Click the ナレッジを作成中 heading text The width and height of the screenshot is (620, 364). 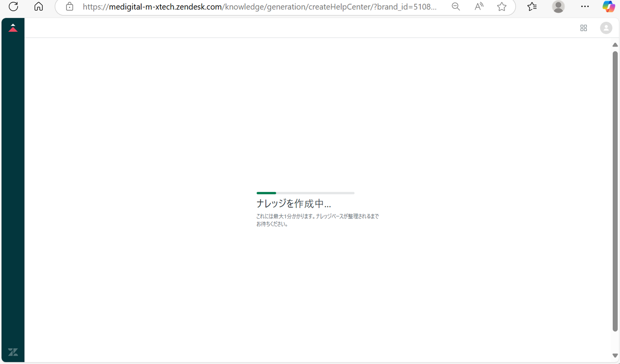294,204
